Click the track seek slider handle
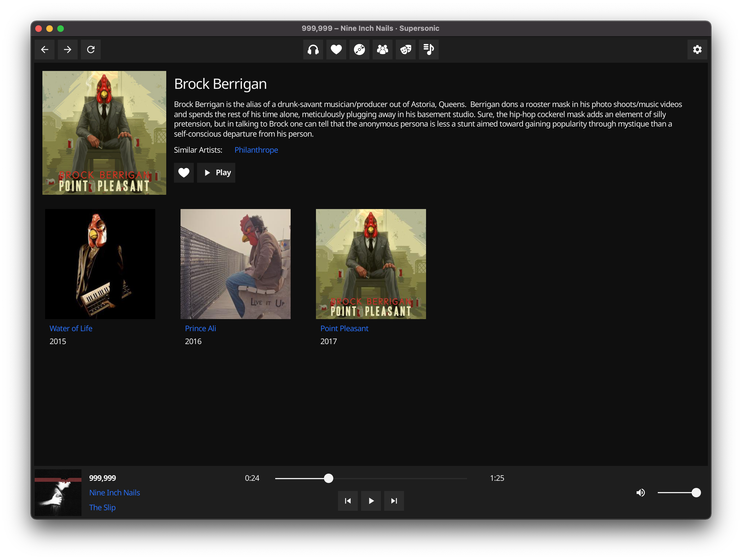742x560 pixels. (x=328, y=478)
